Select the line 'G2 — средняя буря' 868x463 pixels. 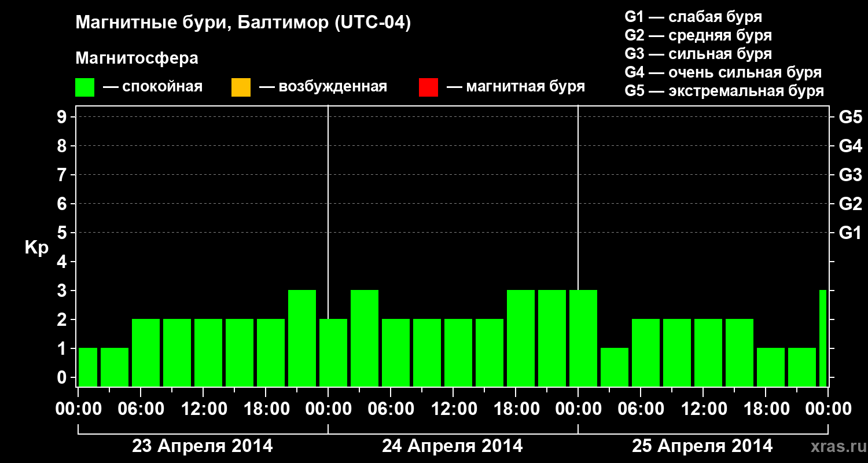click(x=698, y=35)
